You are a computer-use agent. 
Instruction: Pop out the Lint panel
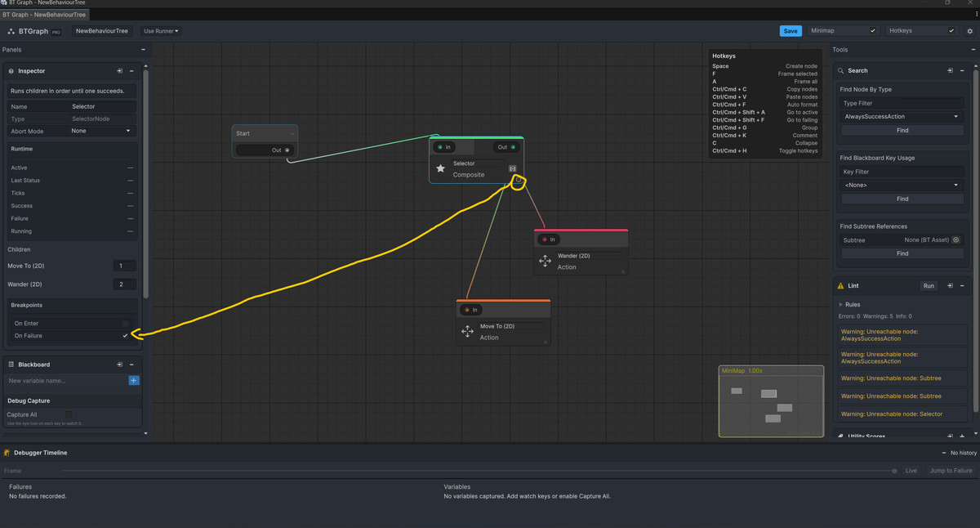[x=950, y=286]
